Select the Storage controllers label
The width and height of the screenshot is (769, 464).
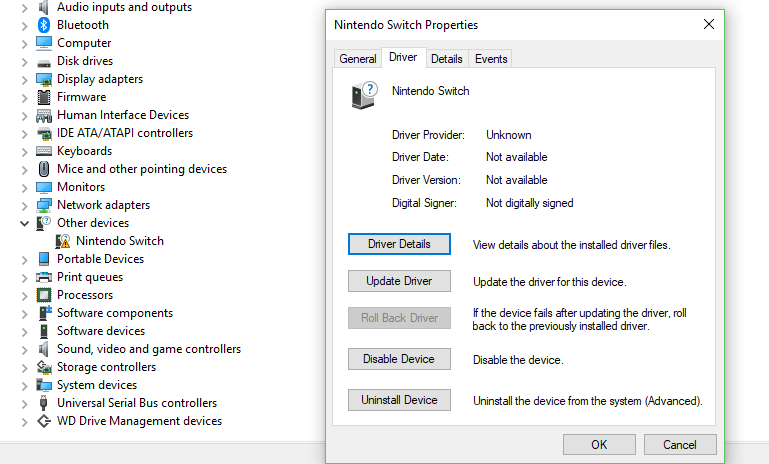click(x=106, y=367)
